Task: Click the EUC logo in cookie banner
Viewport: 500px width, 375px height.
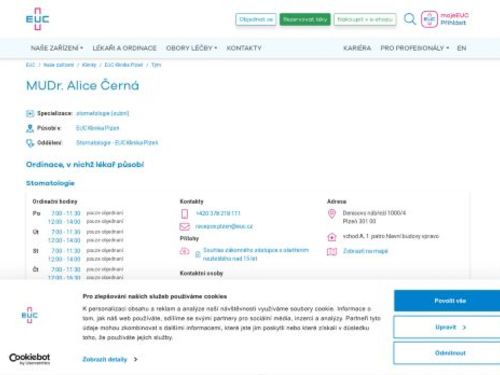Action: (30, 315)
